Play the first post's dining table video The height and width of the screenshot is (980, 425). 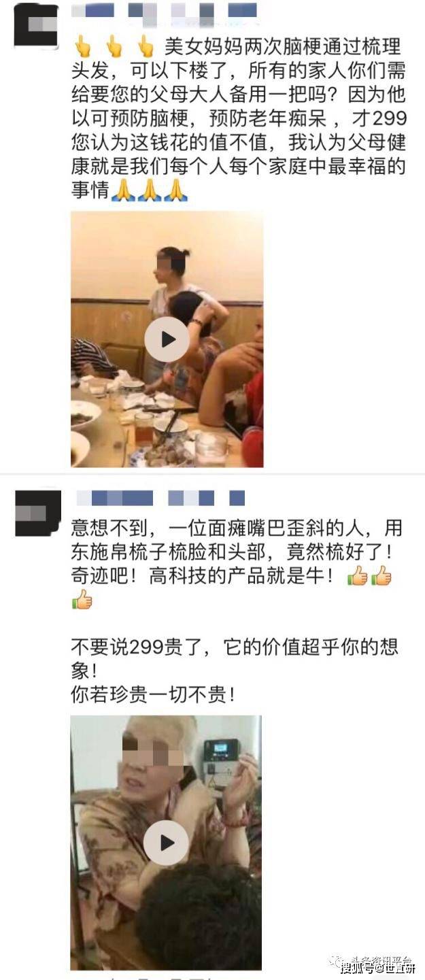pyautogui.click(x=167, y=339)
